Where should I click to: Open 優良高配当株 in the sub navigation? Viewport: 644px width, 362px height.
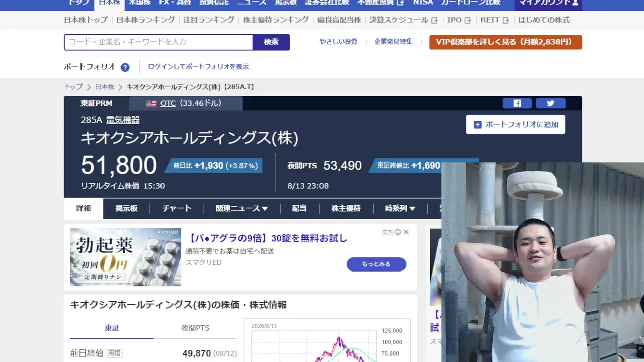click(x=339, y=20)
